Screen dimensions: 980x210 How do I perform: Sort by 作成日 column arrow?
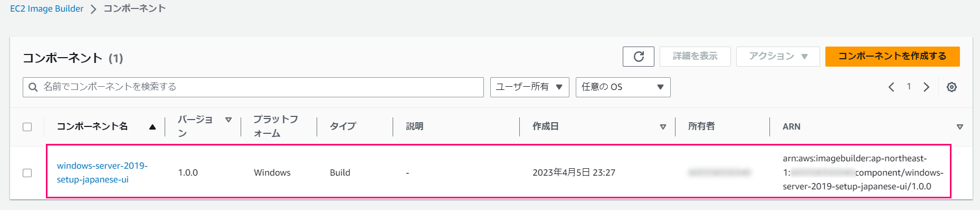(663, 127)
